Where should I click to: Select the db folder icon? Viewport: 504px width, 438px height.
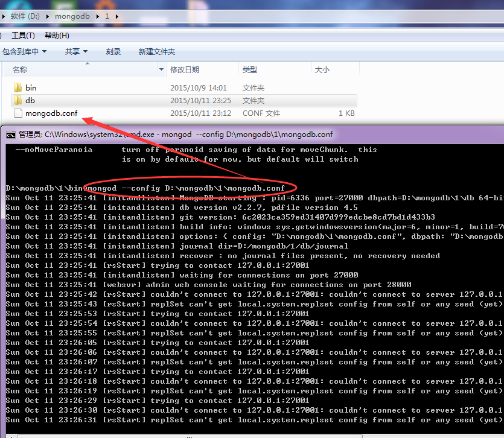[x=18, y=101]
